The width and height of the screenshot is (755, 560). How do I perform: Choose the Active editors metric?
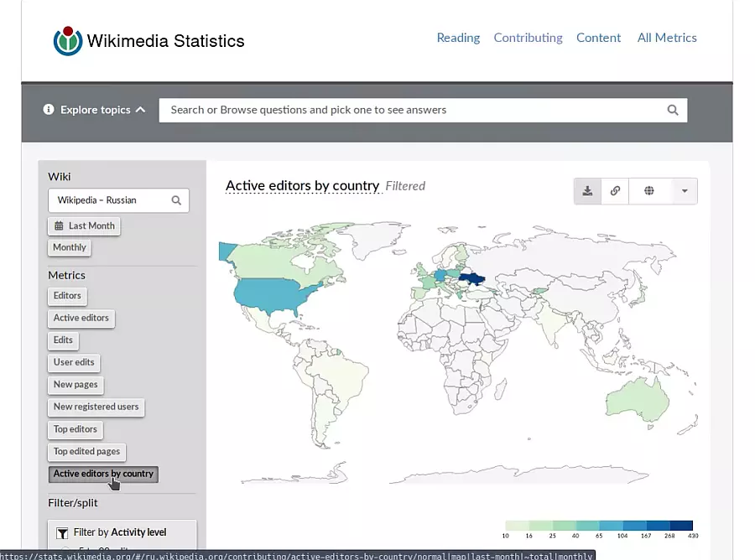(x=81, y=318)
